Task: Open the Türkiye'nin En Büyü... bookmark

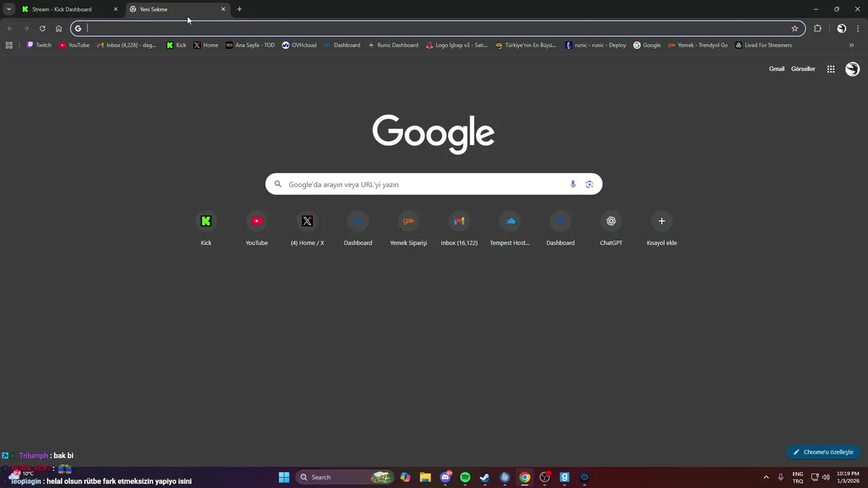Action: pyautogui.click(x=526, y=45)
